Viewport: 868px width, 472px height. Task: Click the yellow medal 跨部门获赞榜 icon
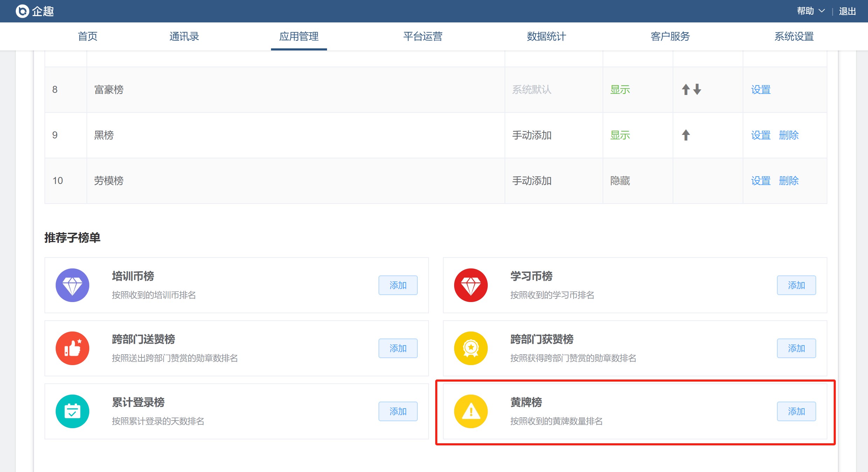pyautogui.click(x=471, y=348)
